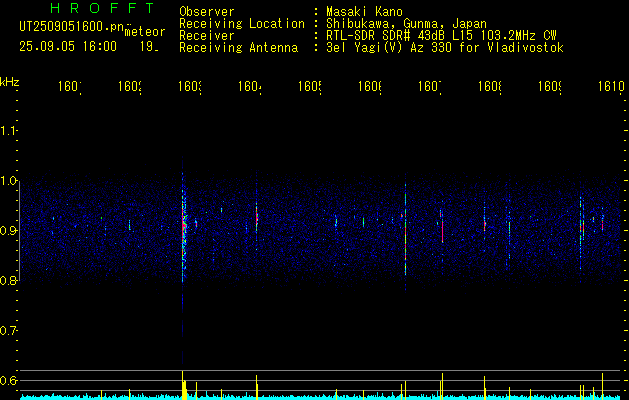Viewport: 629px width, 400px height.
Task: Click the "Receiving Antenna" label
Action: 239,48
